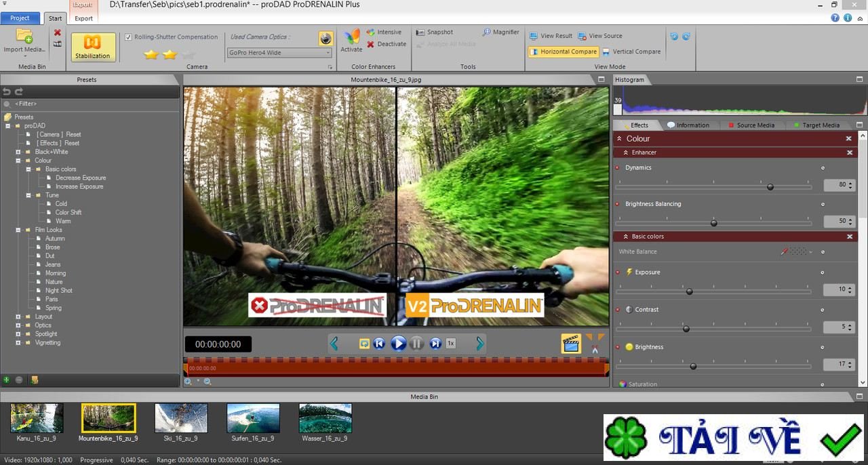
Task: Toggle Rolling-Shutter Compensation checkbox
Action: pyautogui.click(x=129, y=37)
